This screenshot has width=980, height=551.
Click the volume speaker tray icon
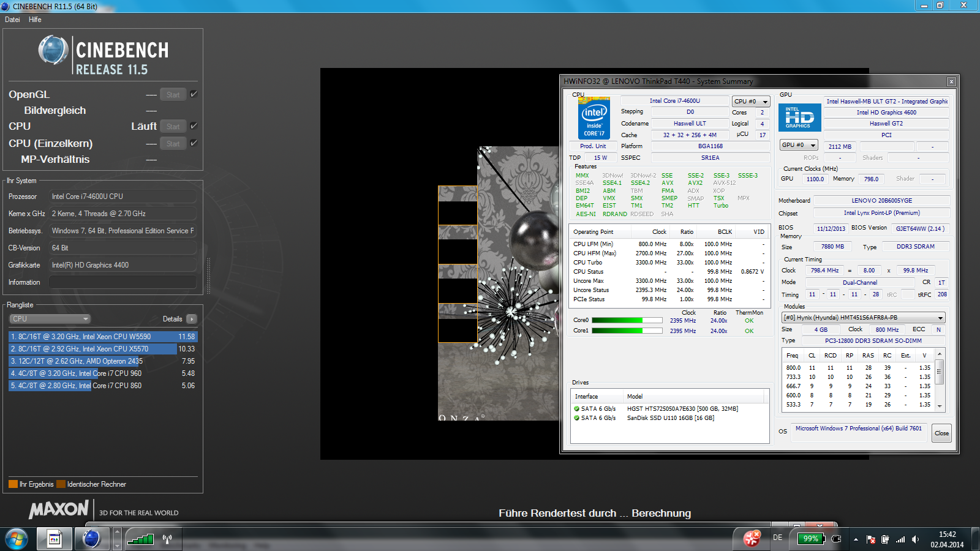pyautogui.click(x=915, y=539)
